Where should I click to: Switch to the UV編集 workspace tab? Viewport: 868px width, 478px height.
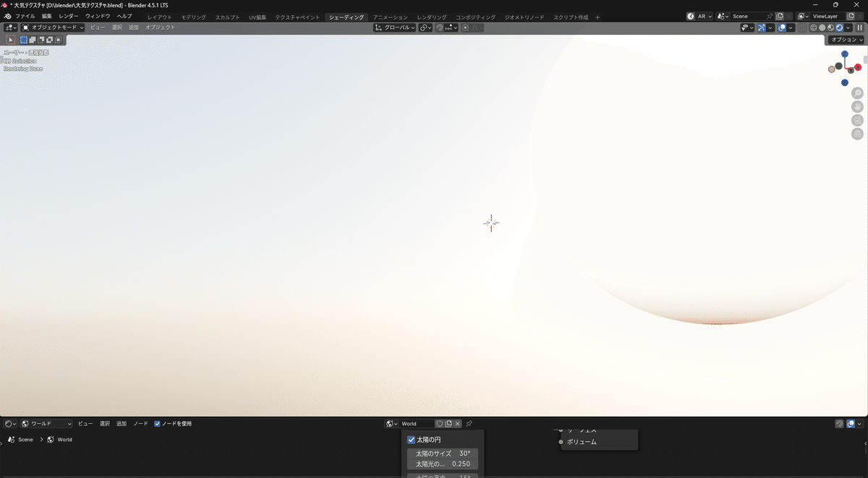click(x=258, y=17)
